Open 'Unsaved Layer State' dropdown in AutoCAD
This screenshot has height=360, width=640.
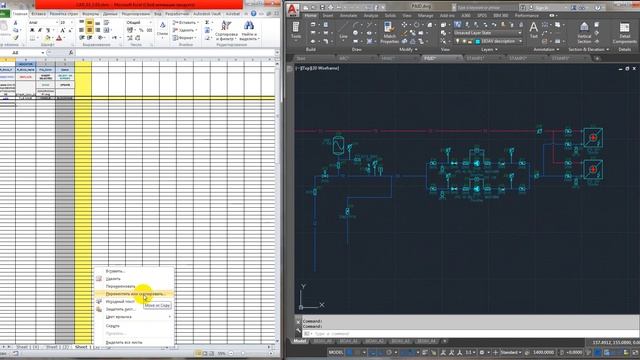point(488,33)
